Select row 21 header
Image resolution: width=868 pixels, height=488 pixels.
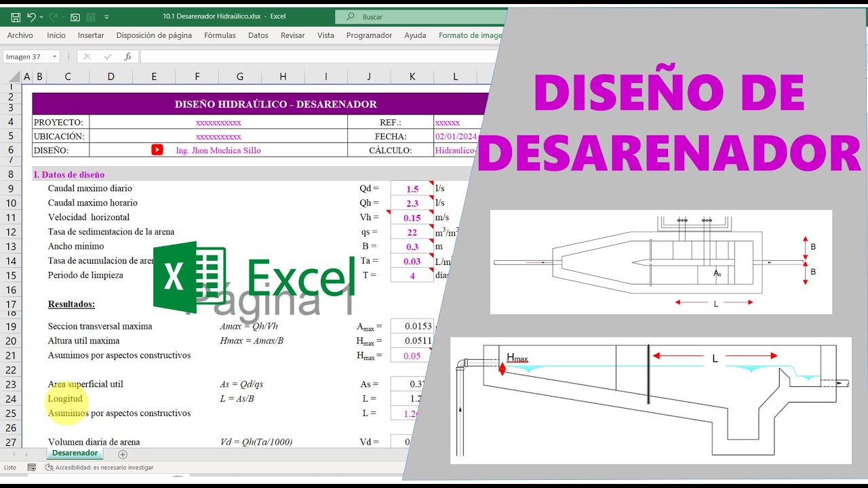point(11,355)
